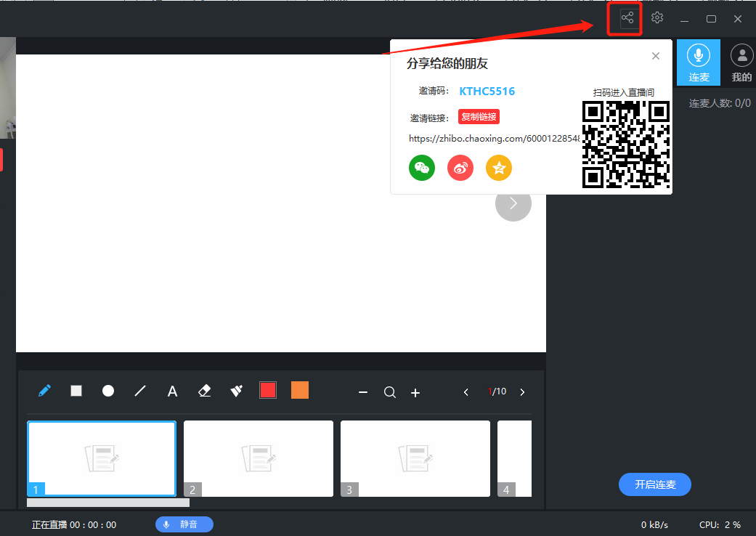This screenshot has height=536, width=756.
Task: Pick the orange color swatch
Action: (300, 391)
